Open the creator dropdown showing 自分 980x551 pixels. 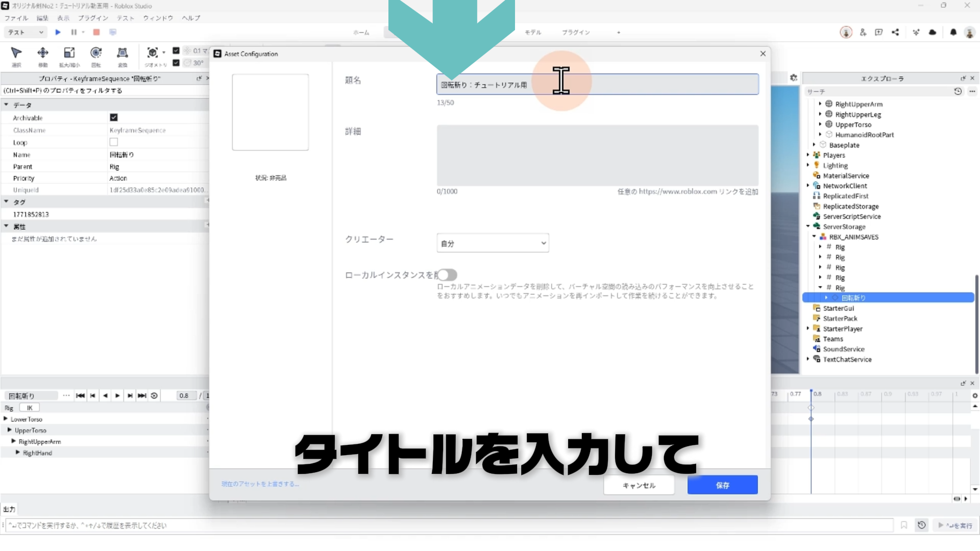tap(493, 243)
